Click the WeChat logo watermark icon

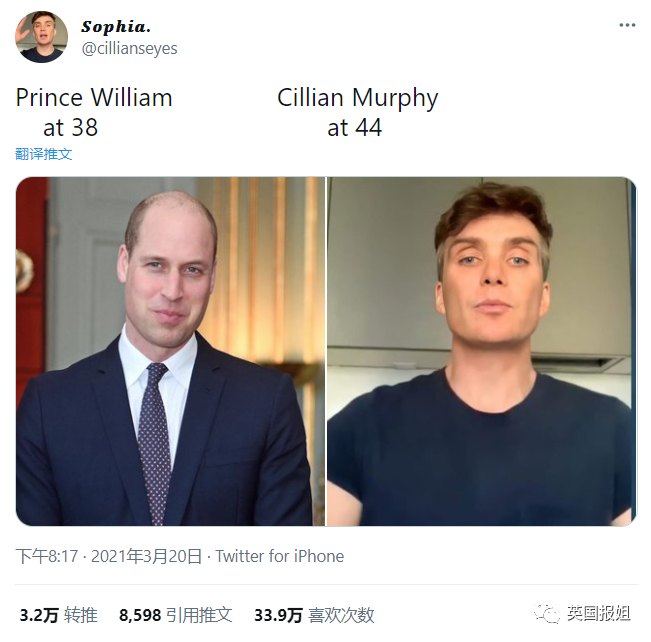pos(546,613)
